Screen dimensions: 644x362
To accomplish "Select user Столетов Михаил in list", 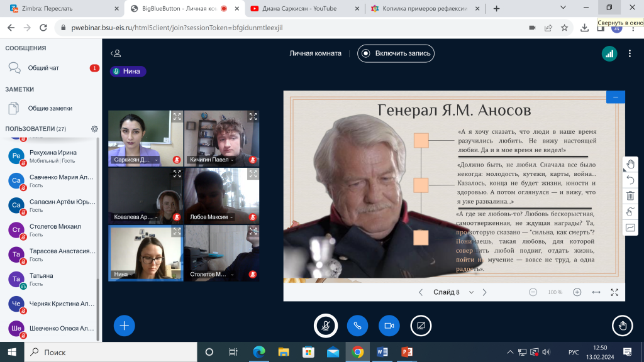I will (50, 230).
